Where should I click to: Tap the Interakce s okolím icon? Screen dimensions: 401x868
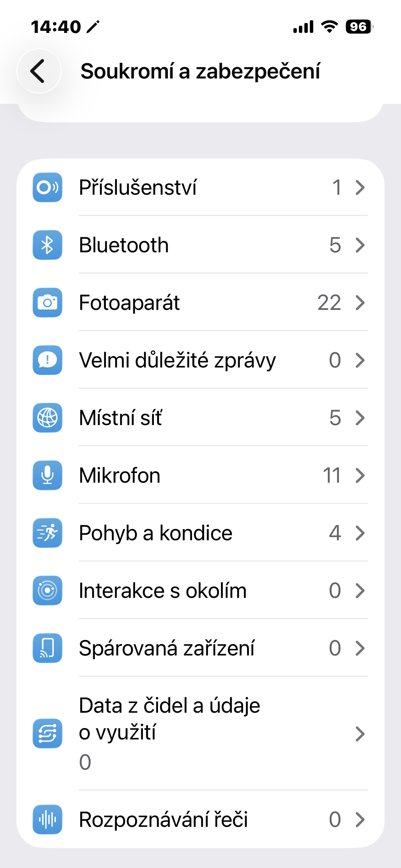point(47,591)
